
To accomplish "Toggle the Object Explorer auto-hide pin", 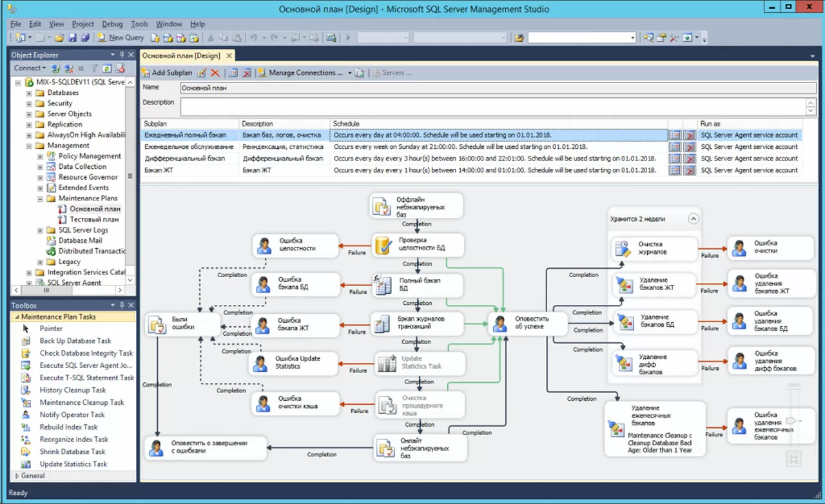I will pos(122,55).
